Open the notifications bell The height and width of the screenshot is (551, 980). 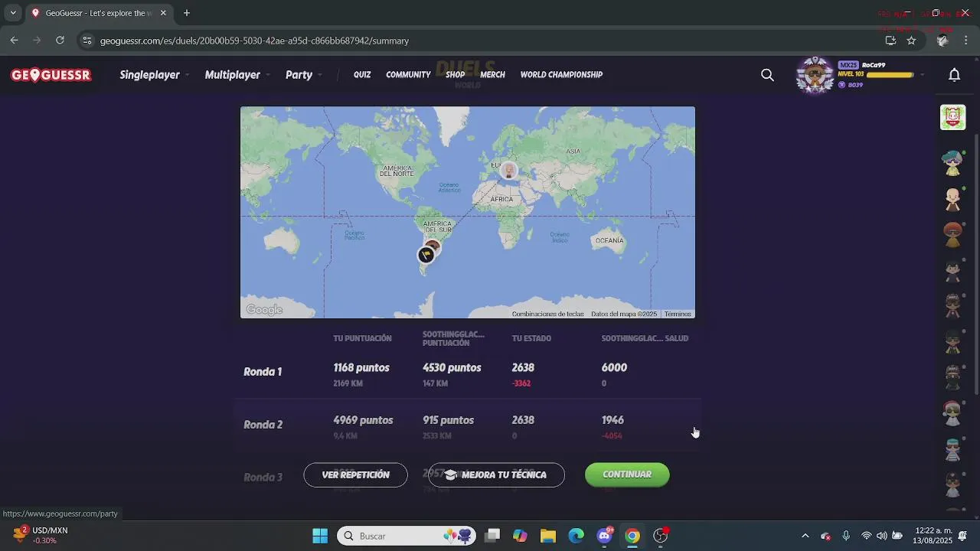click(x=954, y=75)
